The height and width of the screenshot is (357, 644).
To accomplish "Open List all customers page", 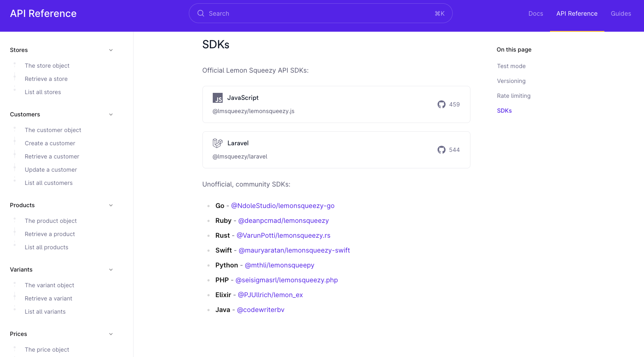I will tap(49, 183).
